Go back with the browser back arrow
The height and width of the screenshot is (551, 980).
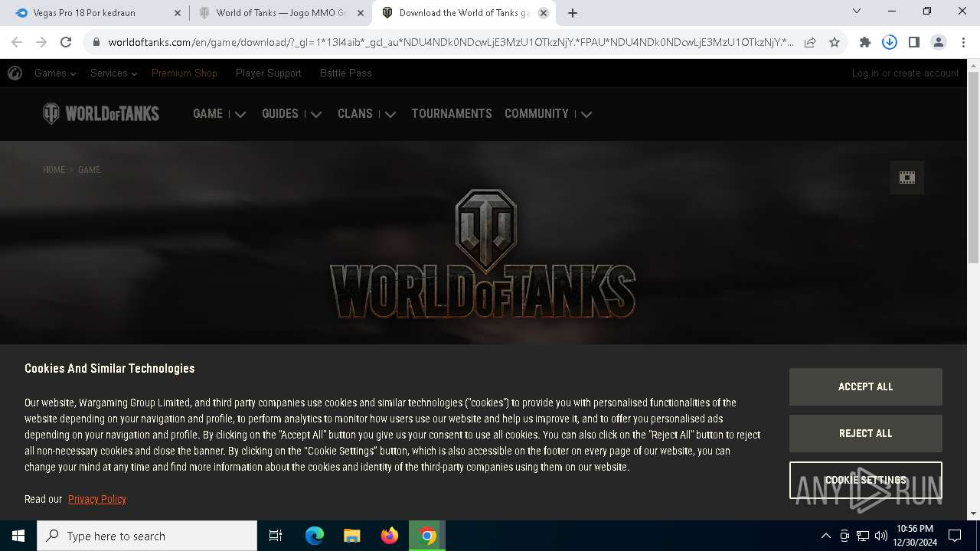[x=17, y=42]
